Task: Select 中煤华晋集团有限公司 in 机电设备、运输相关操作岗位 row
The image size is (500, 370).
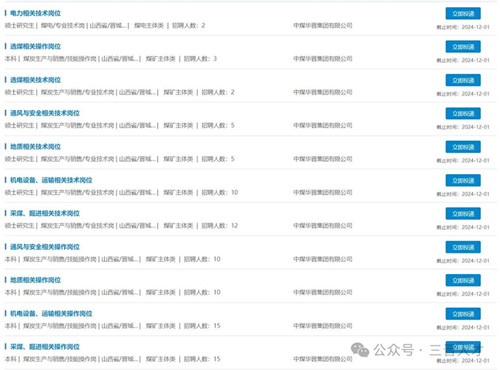Action: [323, 326]
